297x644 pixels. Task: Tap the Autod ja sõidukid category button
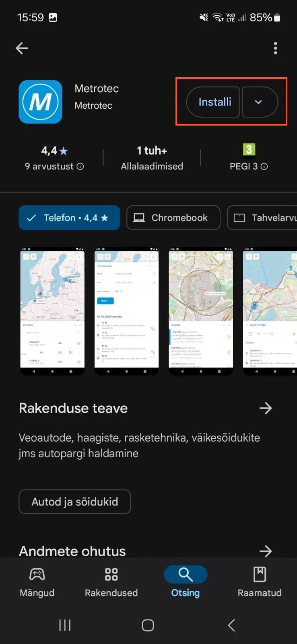tap(75, 502)
